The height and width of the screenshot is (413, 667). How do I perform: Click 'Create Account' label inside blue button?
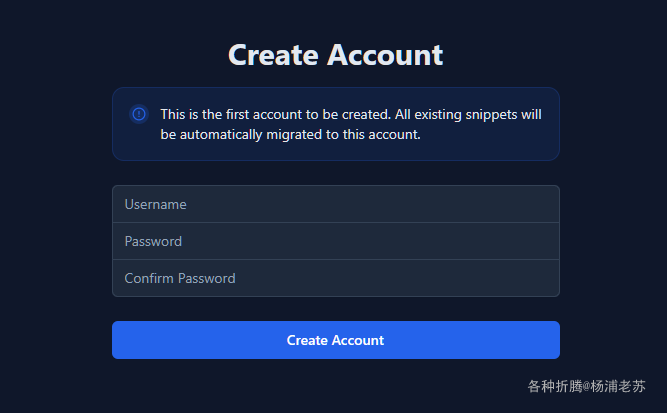pos(336,340)
